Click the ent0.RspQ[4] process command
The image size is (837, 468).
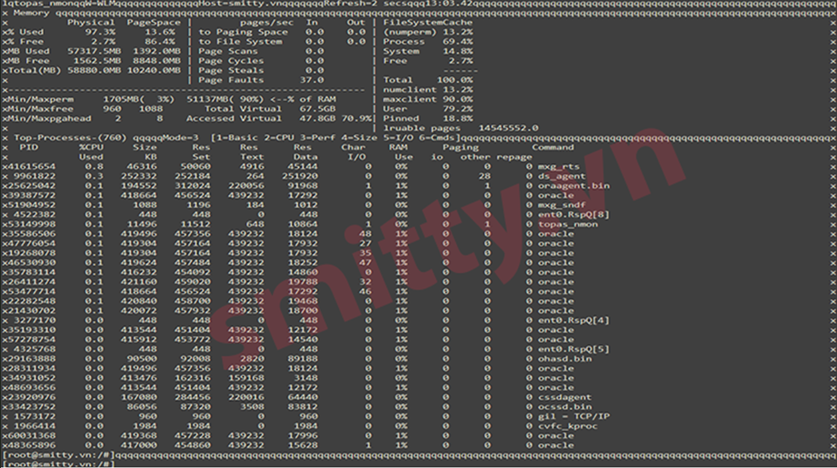pyautogui.click(x=573, y=320)
